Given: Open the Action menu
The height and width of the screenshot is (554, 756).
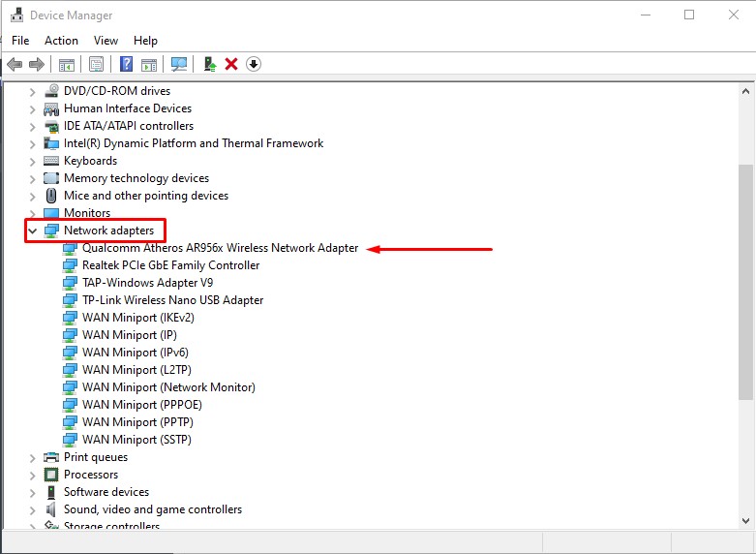Looking at the screenshot, I should 61,41.
